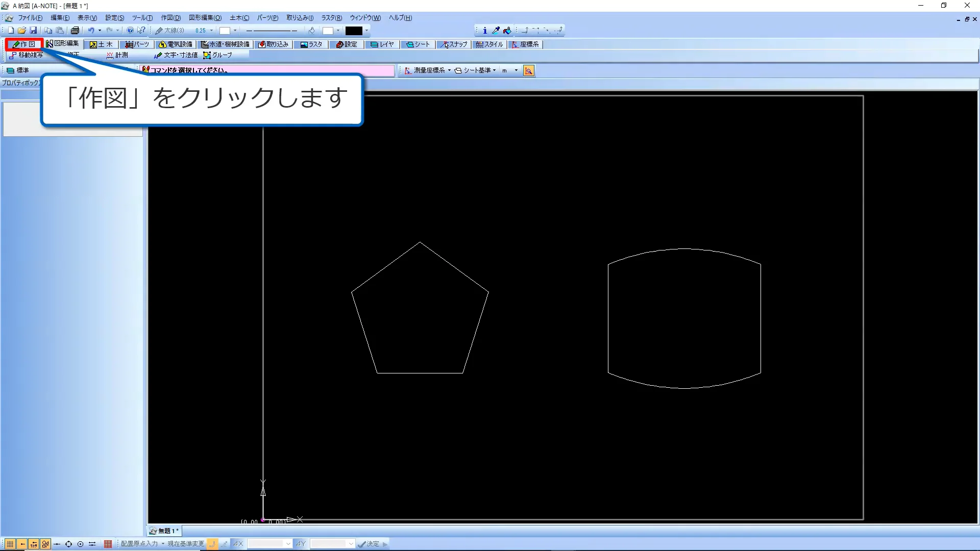Viewport: 980px width, 551px height.
Task: Click the Save floppy disk icon
Action: coord(33,31)
